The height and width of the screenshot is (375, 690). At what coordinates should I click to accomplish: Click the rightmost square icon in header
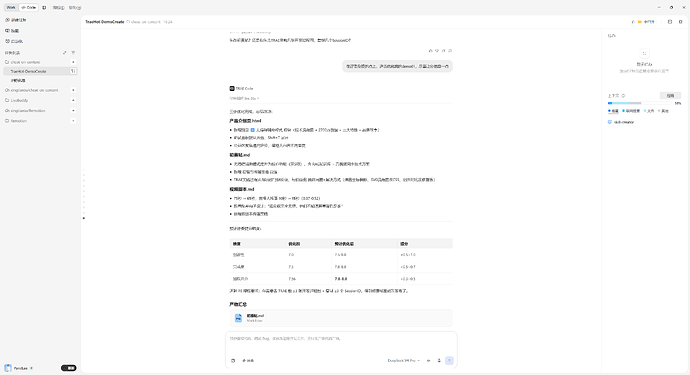(x=680, y=22)
